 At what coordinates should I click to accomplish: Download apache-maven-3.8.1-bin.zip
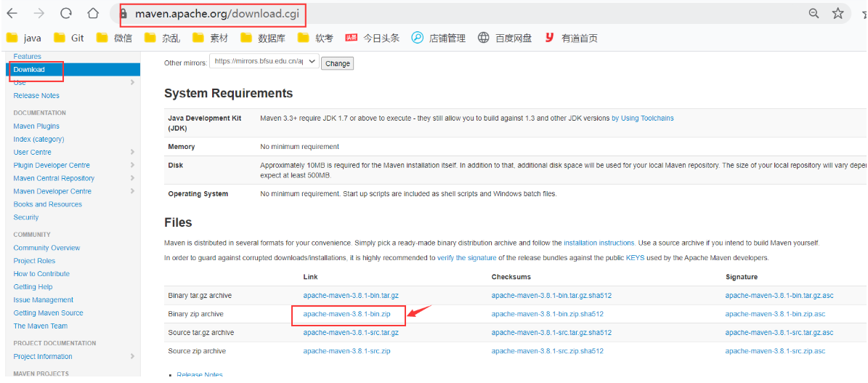[x=347, y=314]
